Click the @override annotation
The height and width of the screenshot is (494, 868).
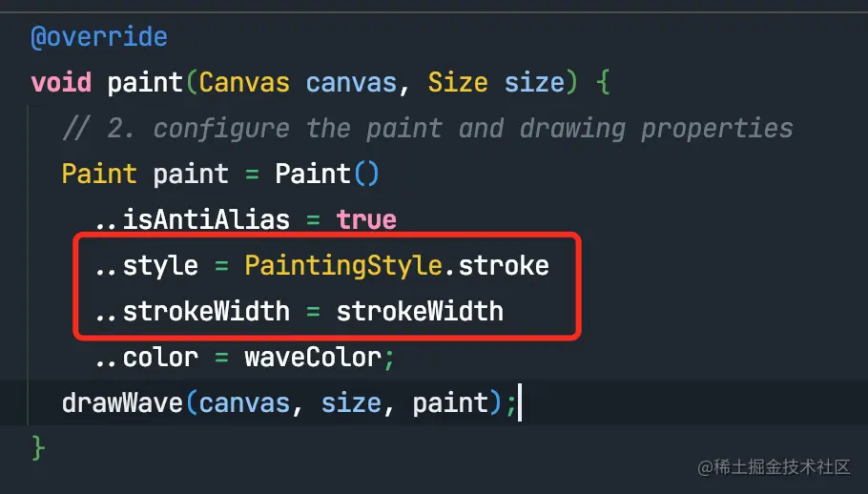99,37
